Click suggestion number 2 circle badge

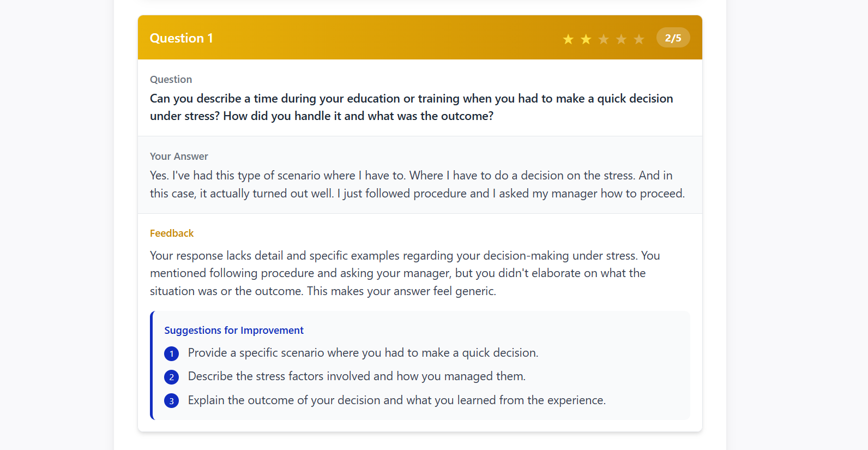tap(171, 377)
